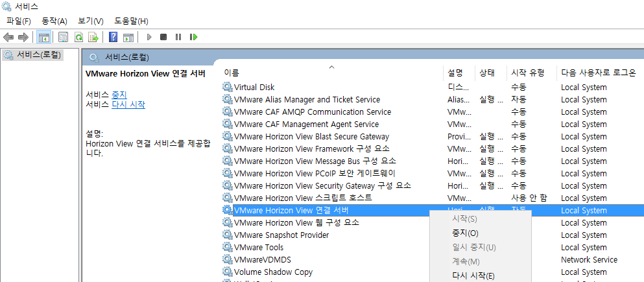Click Stop Service square icon
This screenshot has width=644, height=282.
click(x=163, y=37)
